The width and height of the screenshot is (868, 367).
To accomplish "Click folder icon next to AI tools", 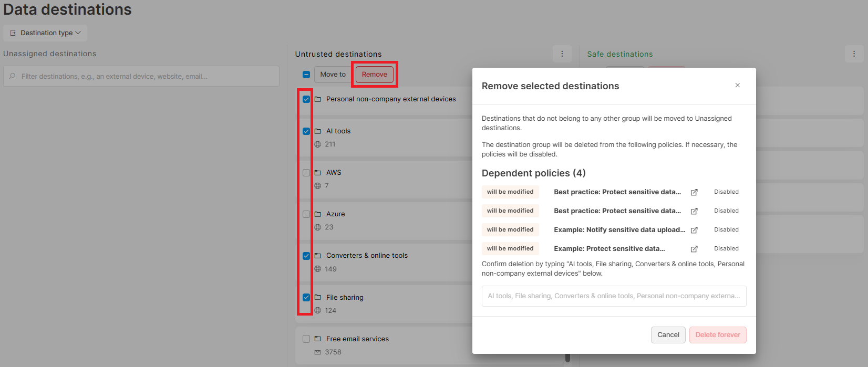I will pos(318,131).
